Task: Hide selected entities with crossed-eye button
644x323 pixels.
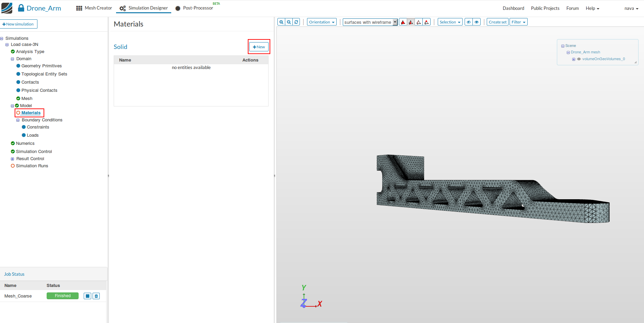Action: pyautogui.click(x=469, y=22)
